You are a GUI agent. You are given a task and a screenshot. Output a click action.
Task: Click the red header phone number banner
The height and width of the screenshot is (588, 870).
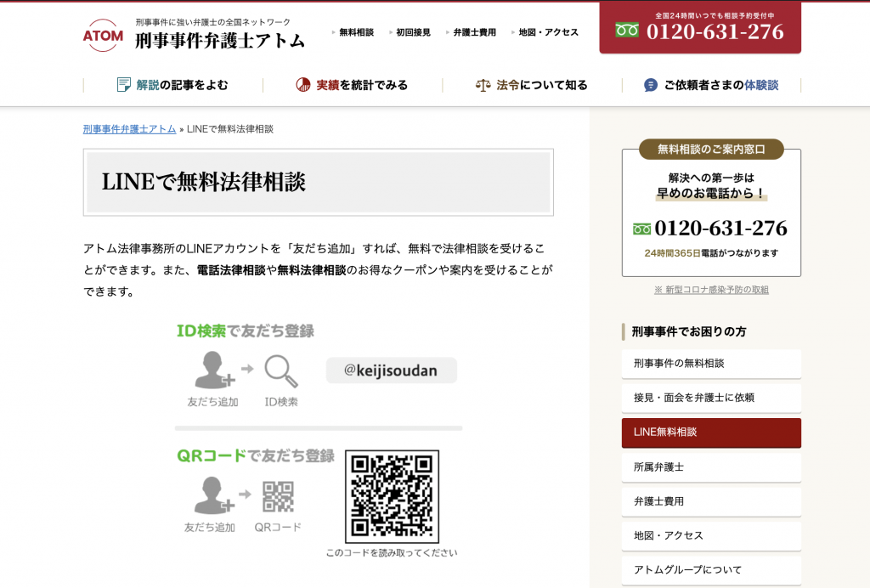click(700, 28)
